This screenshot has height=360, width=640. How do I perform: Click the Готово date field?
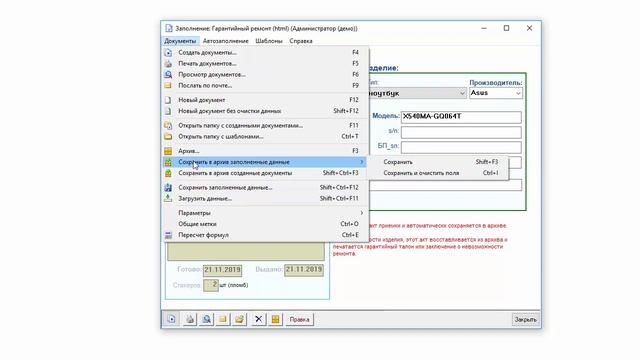(x=222, y=270)
